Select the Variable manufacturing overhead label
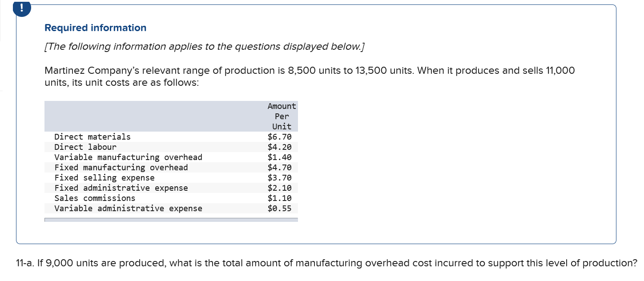644x281 pixels. click(x=128, y=157)
